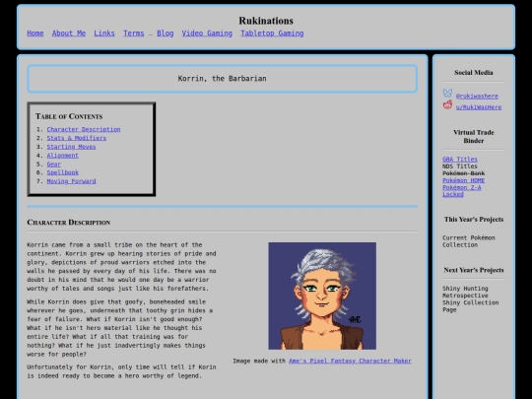Open the Blog navigation link
This screenshot has height=399, width=532.
166,33
